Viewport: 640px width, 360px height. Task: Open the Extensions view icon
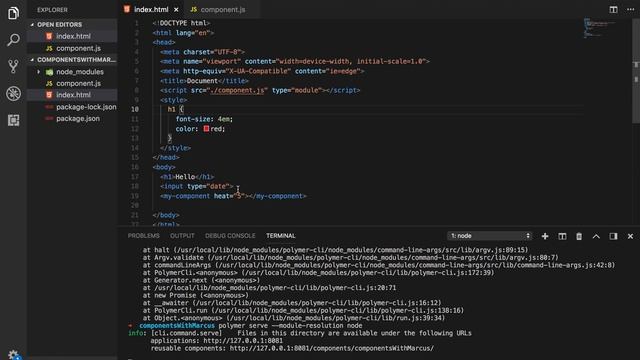[13, 120]
